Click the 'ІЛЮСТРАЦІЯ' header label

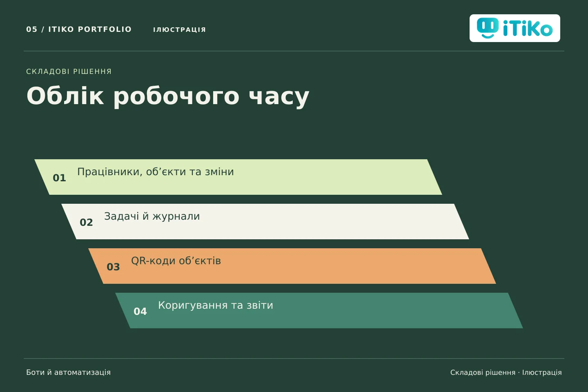pos(179,30)
